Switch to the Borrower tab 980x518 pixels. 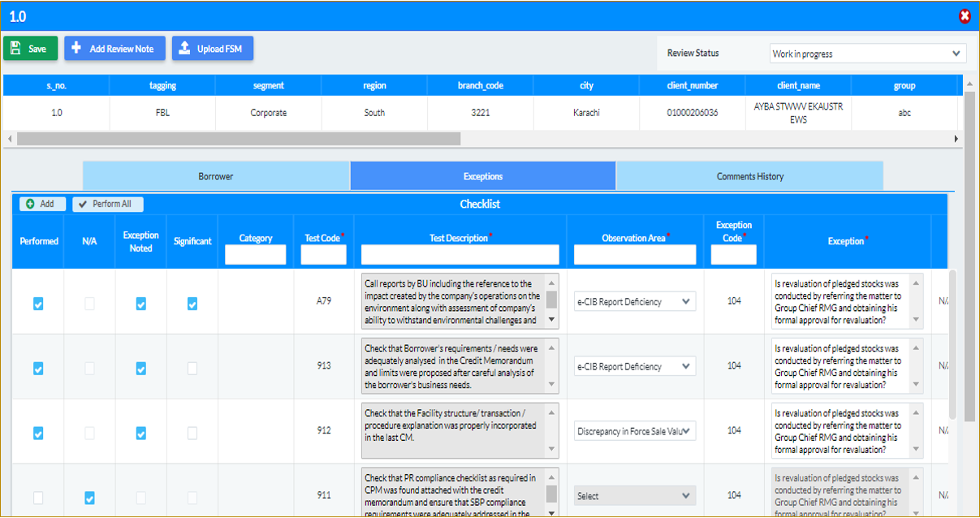pos(215,175)
